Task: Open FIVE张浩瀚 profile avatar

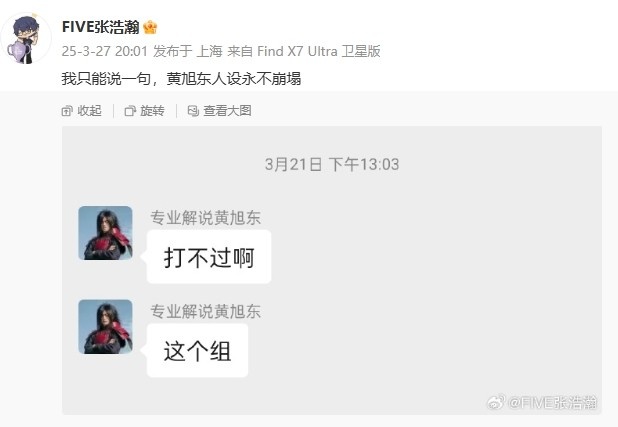Action: pos(26,38)
